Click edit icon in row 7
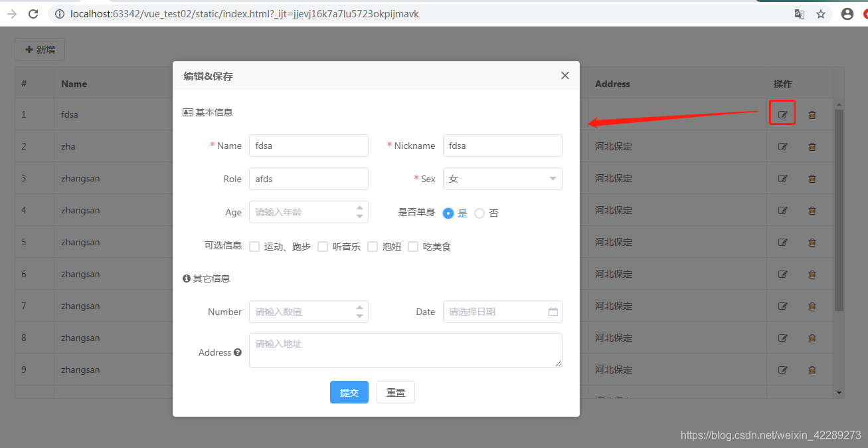This screenshot has width=868, height=448. (x=783, y=306)
